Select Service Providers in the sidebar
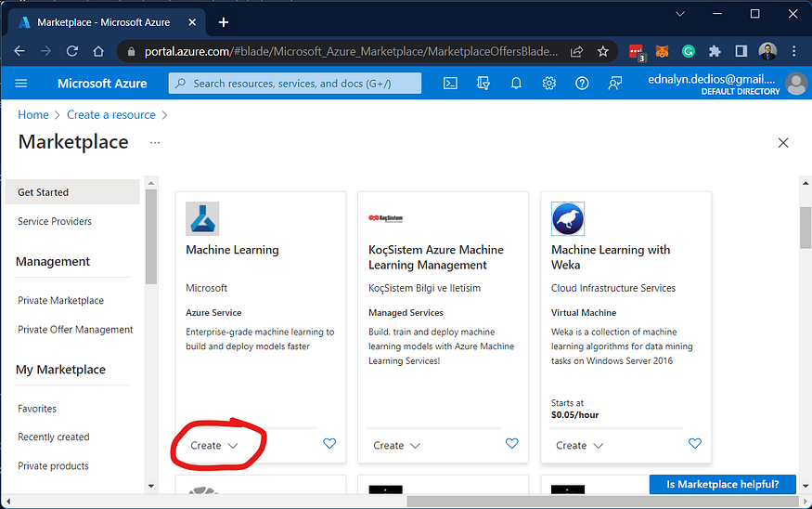The height and width of the screenshot is (509, 812). (x=55, y=221)
